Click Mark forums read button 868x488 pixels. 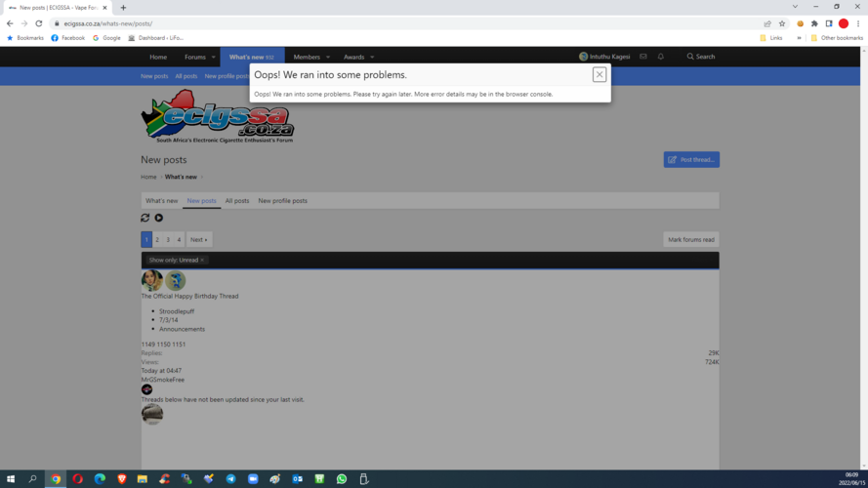coord(691,239)
